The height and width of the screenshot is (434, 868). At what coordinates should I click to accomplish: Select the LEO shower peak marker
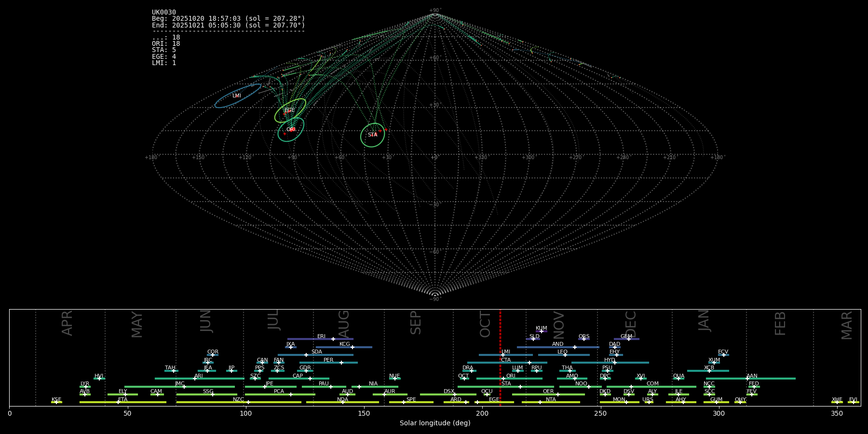click(565, 355)
